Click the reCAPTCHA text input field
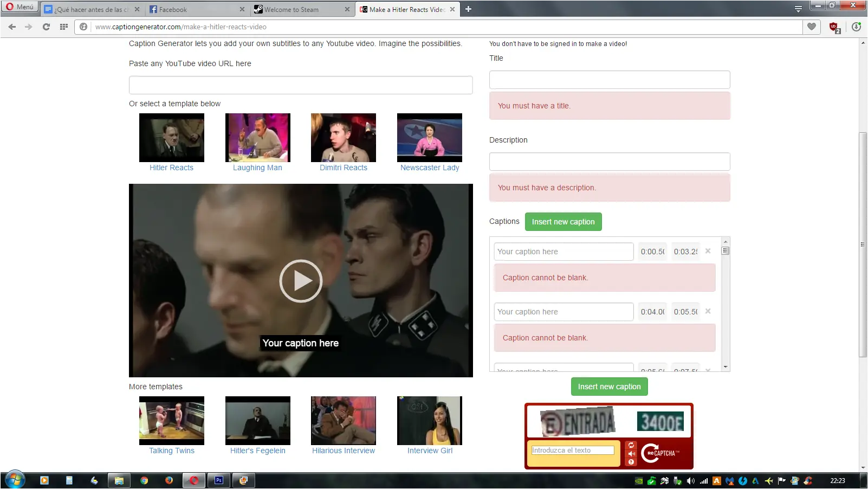The image size is (868, 489). click(x=573, y=451)
